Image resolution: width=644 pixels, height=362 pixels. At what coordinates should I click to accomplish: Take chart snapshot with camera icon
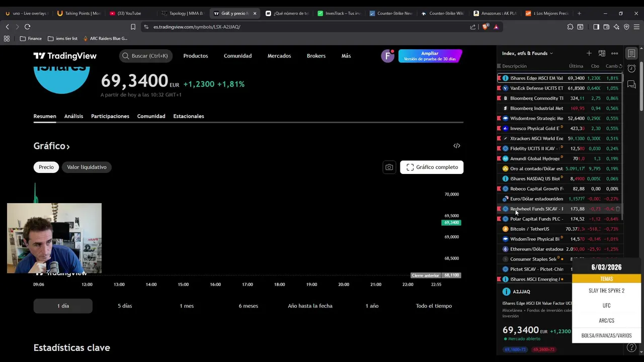389,167
